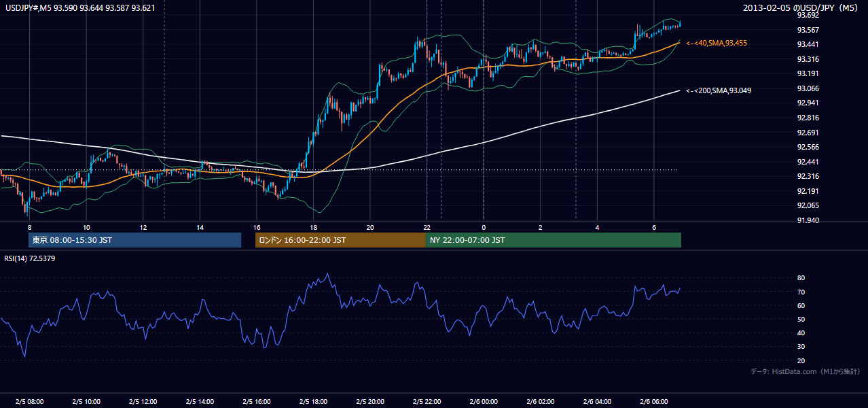Image resolution: width=868 pixels, height=408 pixels.
Task: Click RSI scale value 60
Action: coord(801,305)
